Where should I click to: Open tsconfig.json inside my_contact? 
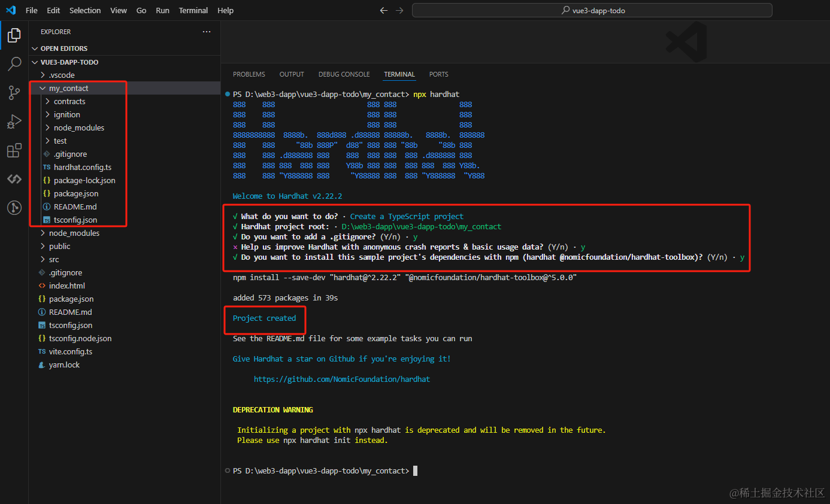(125, 220)
